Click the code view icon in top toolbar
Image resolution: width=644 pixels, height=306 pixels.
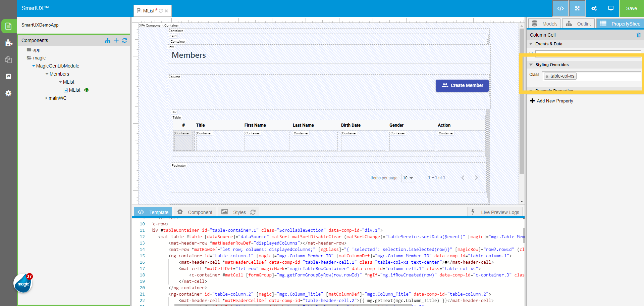[560, 8]
